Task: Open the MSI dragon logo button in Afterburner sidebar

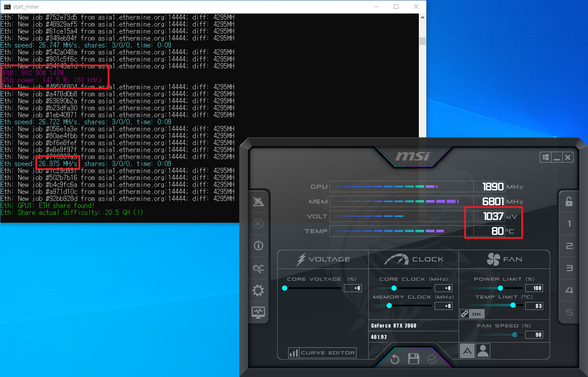Action: click(x=258, y=201)
